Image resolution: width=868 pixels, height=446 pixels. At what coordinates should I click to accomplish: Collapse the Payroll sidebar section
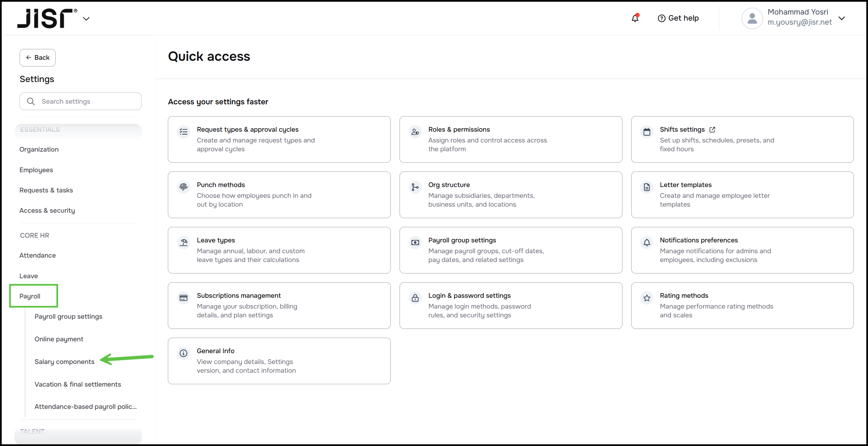30,296
